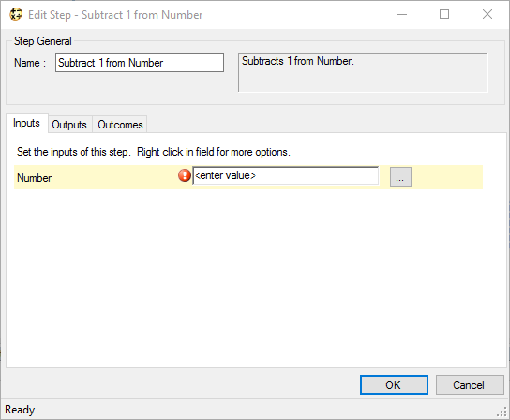The width and height of the screenshot is (510, 420).
Task: Focus the Name text field
Action: click(x=140, y=63)
